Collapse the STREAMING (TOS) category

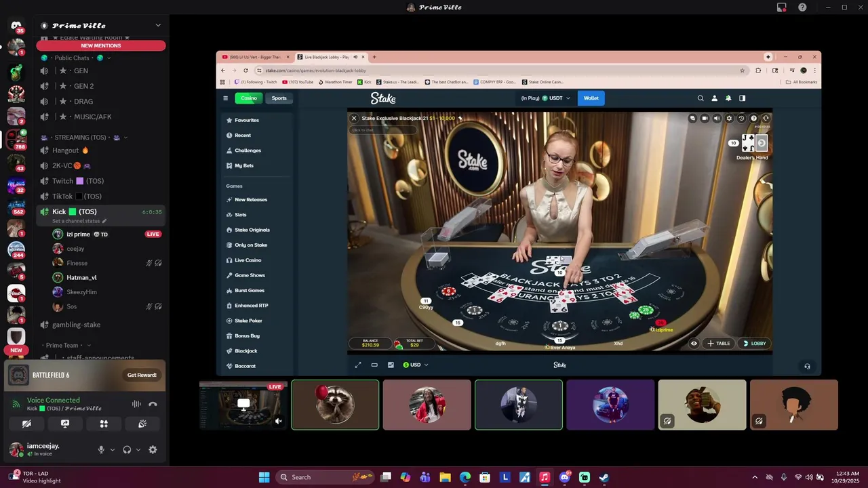click(84, 137)
